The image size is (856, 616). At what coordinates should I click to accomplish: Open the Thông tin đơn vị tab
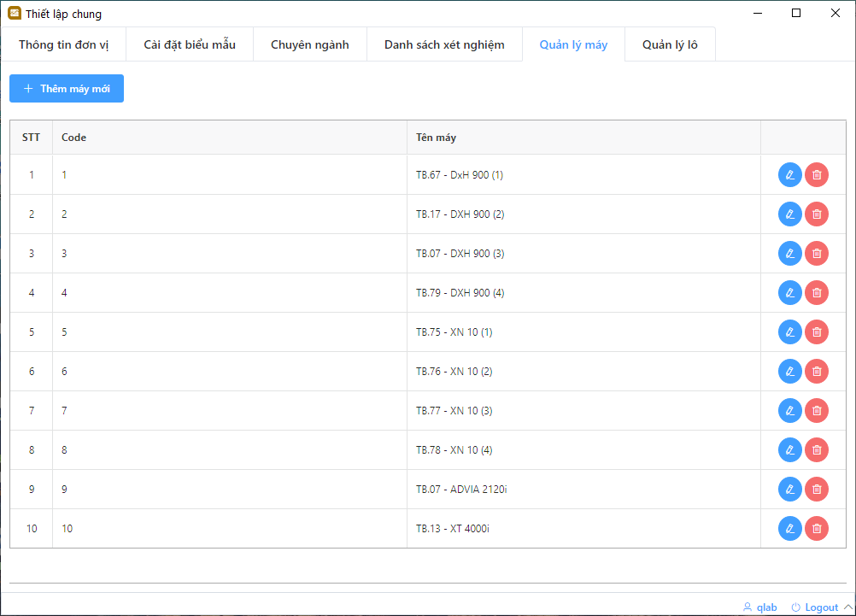(63, 44)
